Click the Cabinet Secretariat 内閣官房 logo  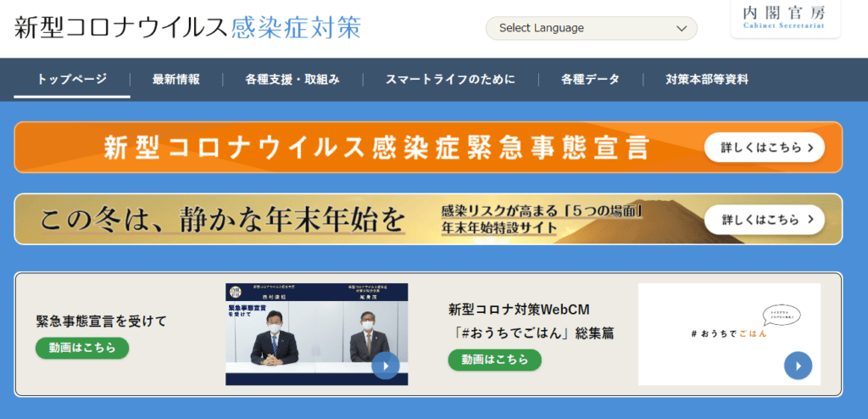[785, 17]
